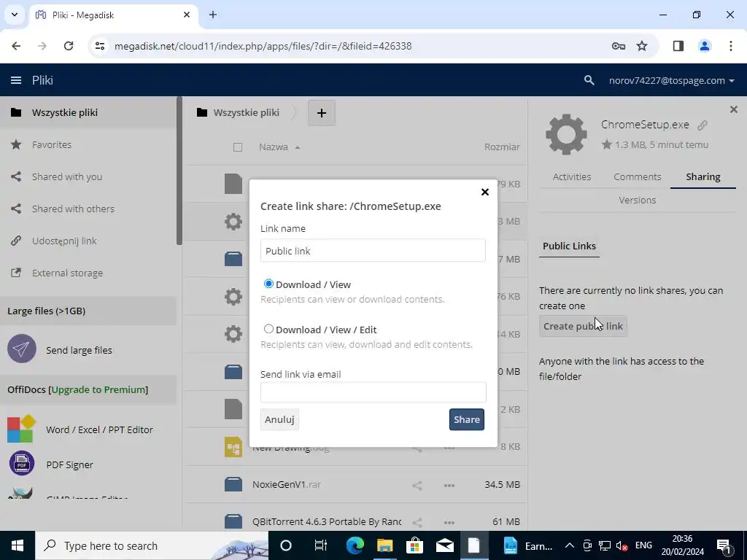The width and height of the screenshot is (747, 560).
Task: Click the search magnifier icon in header
Action: [x=589, y=80]
